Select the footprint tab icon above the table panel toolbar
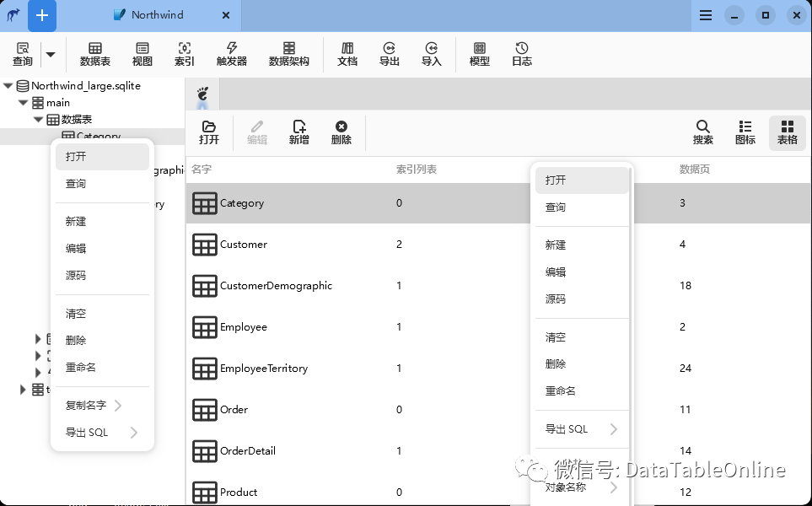The width and height of the screenshot is (812, 506). coord(202,94)
